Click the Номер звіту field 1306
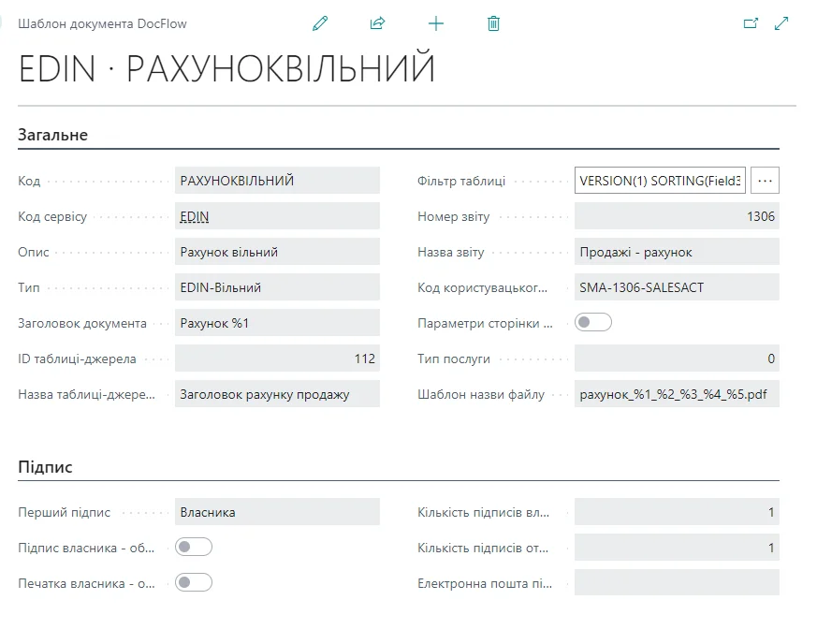This screenshot has height=644, width=817. [x=676, y=216]
